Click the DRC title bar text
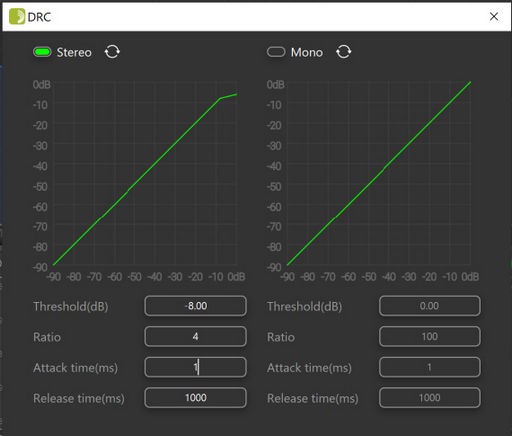 (x=39, y=17)
